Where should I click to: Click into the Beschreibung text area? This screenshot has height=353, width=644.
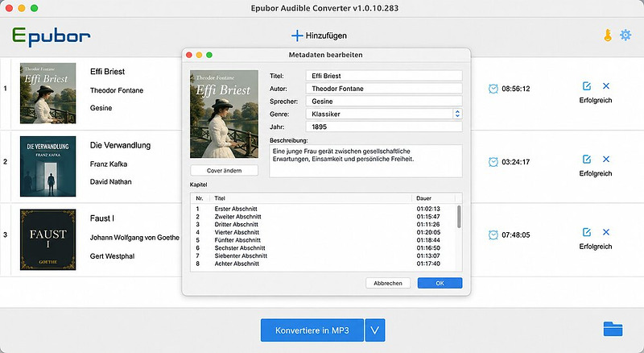pyautogui.click(x=365, y=161)
